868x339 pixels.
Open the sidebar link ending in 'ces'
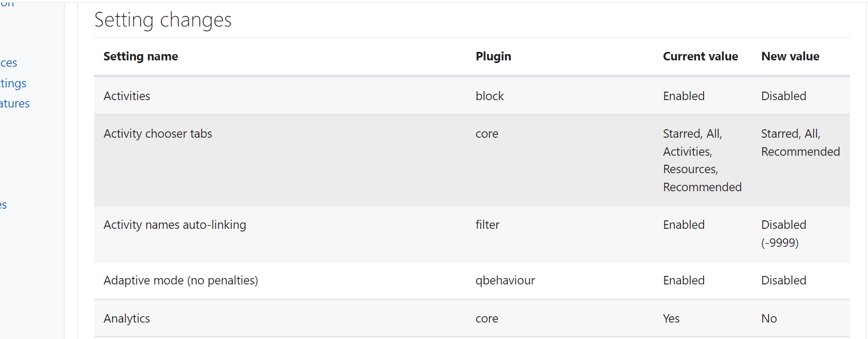pos(8,63)
